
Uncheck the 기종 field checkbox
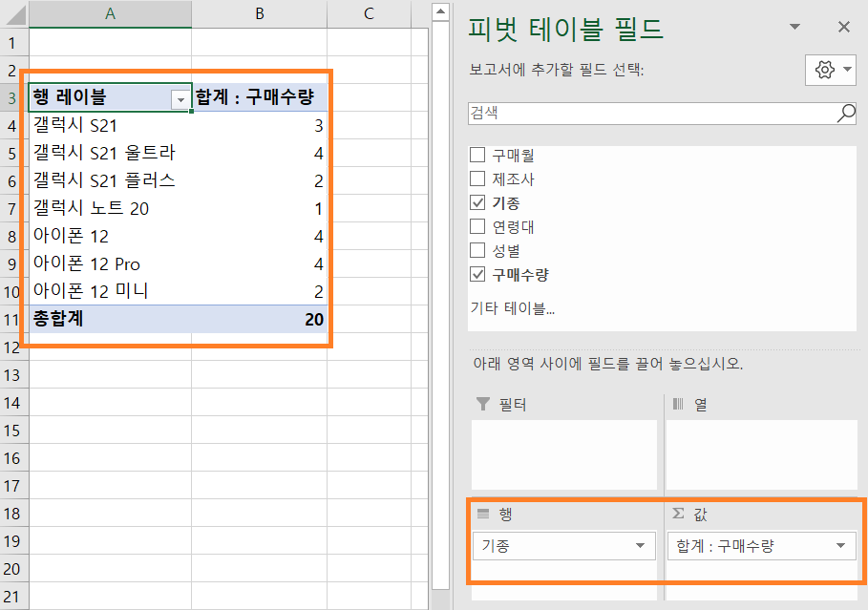pos(477,202)
